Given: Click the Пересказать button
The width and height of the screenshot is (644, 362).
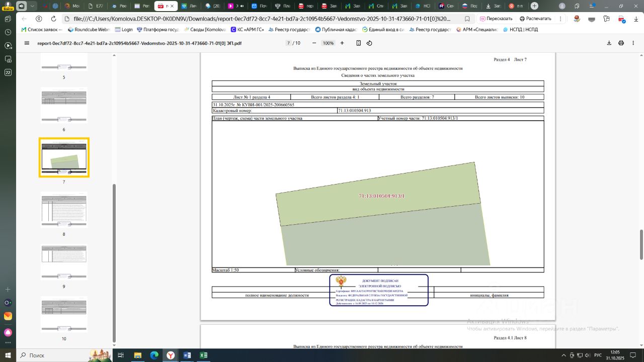Looking at the screenshot, I should (496, 19).
